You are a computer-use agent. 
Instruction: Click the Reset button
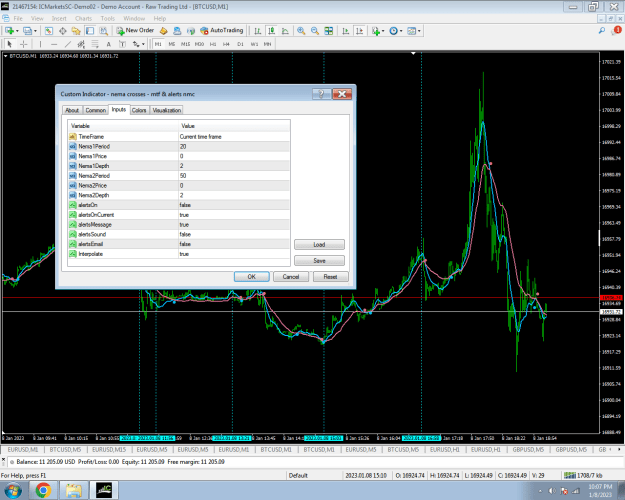click(x=330, y=277)
